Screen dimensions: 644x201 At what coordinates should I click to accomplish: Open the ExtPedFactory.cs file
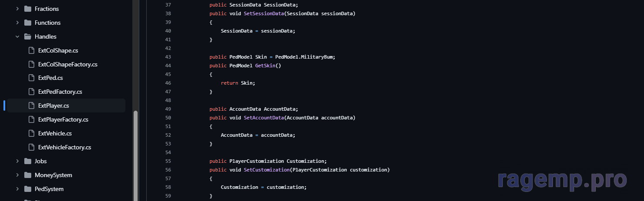coord(60,92)
